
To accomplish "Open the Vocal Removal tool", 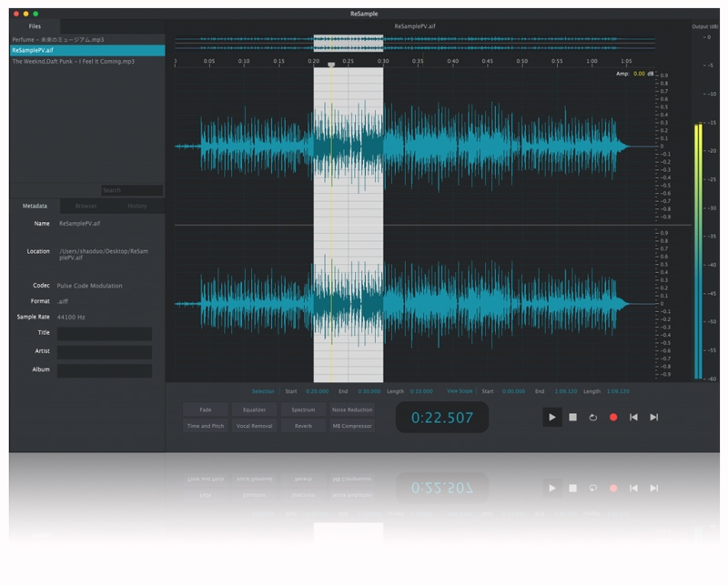I will [x=254, y=425].
